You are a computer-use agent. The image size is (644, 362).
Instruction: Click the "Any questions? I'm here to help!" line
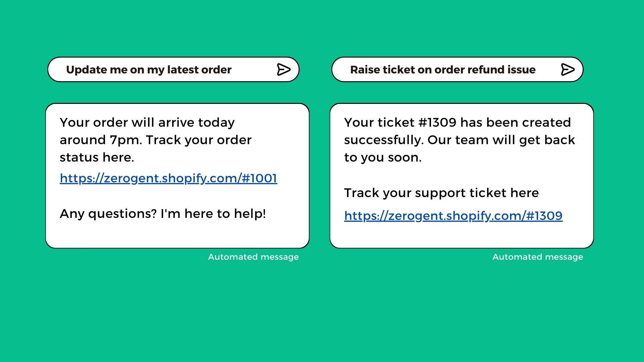coord(163,214)
